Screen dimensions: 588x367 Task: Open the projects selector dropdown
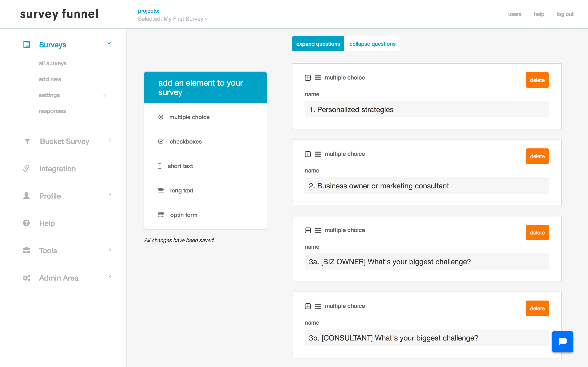pos(173,19)
